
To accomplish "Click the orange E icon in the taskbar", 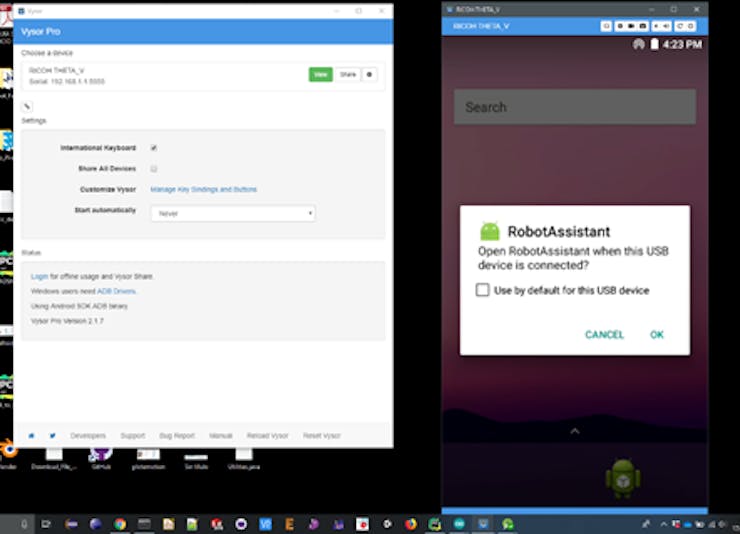I will [x=289, y=524].
